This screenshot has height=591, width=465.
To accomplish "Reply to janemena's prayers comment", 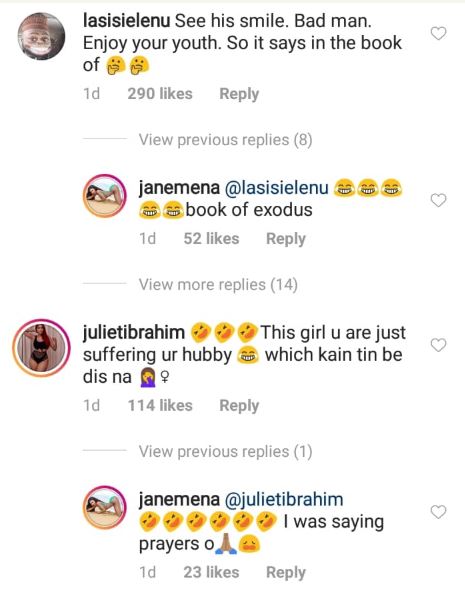I will [286, 573].
